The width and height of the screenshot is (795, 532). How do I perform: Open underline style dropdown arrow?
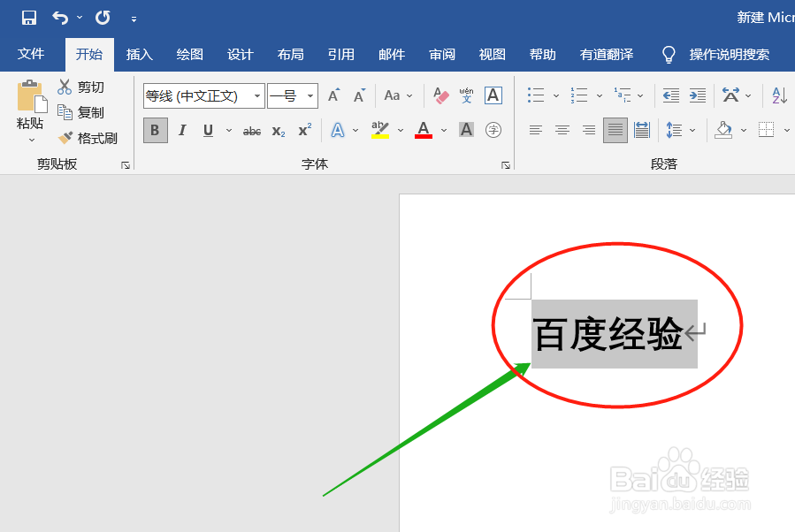pyautogui.click(x=229, y=130)
